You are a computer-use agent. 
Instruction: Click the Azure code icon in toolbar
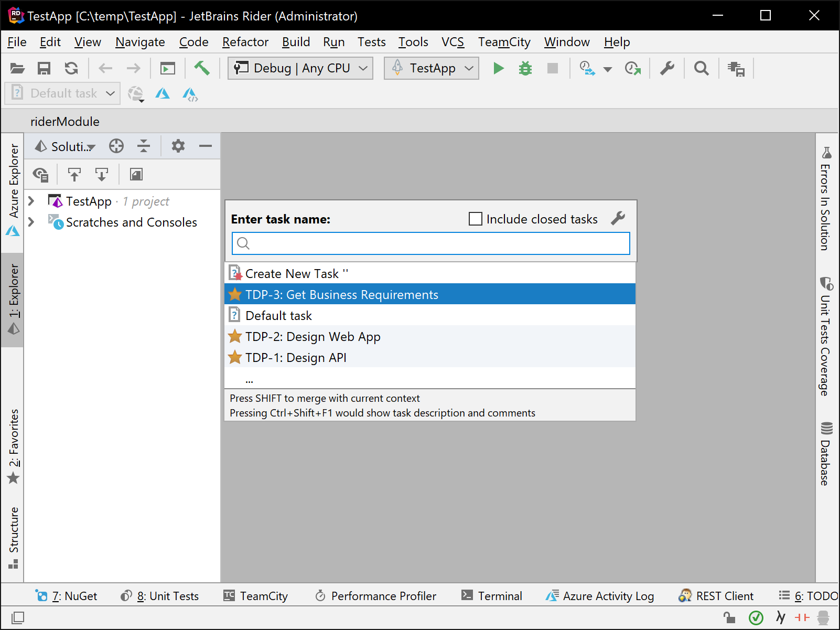click(190, 94)
